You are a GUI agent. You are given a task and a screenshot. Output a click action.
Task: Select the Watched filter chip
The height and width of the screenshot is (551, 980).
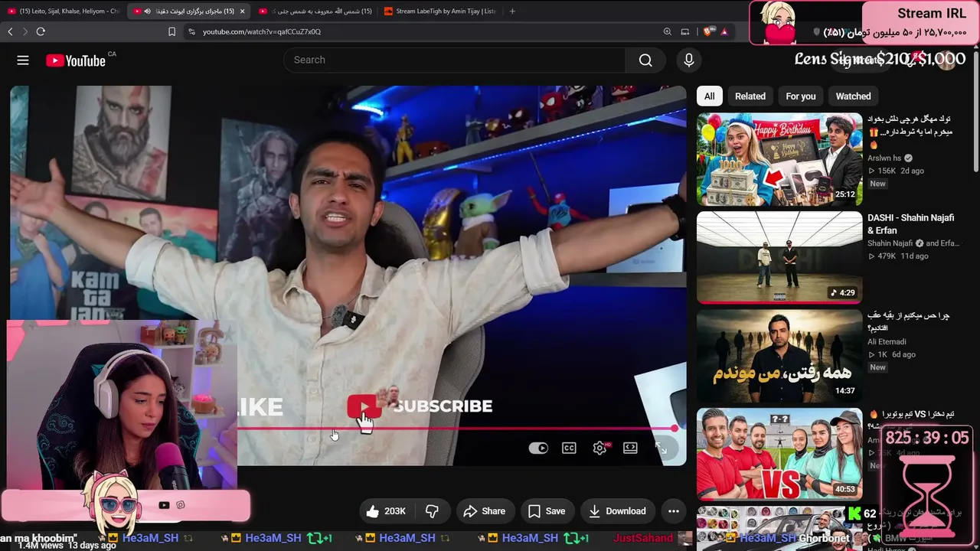click(854, 96)
